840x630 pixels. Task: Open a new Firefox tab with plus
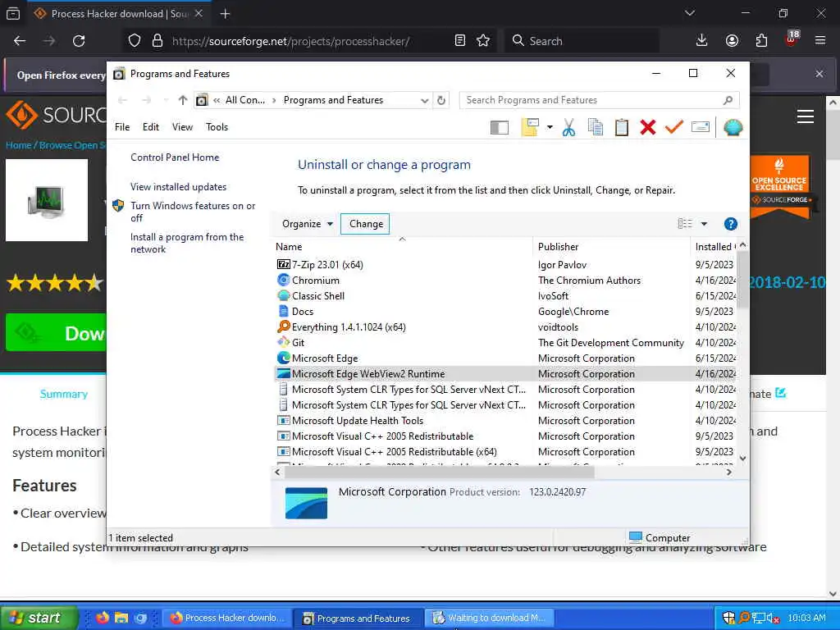[226, 14]
